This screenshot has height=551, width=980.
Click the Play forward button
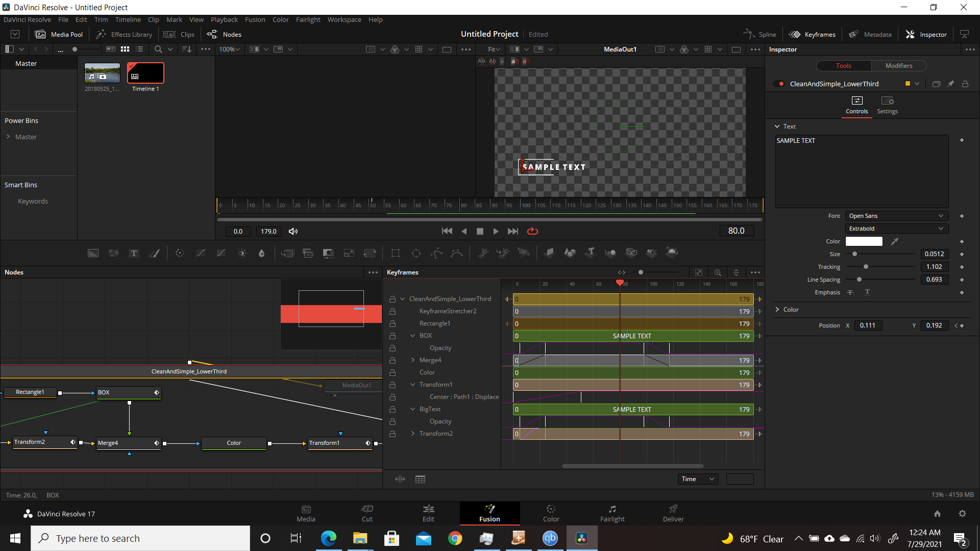click(x=496, y=231)
